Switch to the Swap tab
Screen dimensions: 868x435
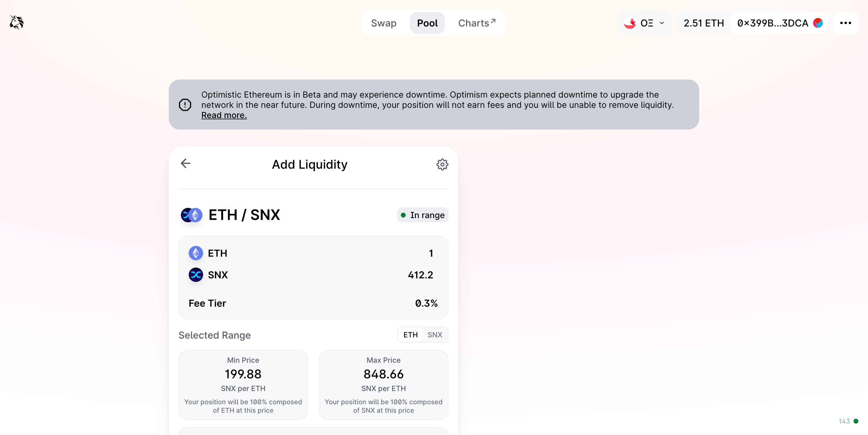tap(384, 23)
